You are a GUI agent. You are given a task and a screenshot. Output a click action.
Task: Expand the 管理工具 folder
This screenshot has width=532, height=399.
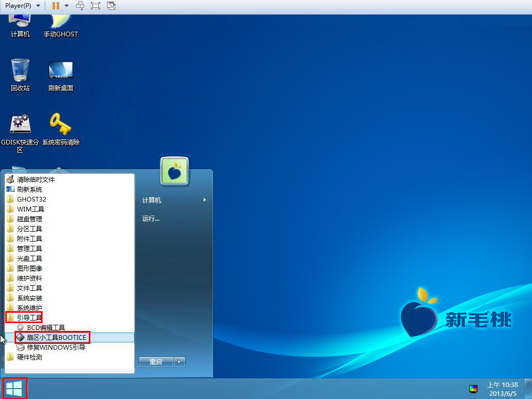click(x=70, y=248)
